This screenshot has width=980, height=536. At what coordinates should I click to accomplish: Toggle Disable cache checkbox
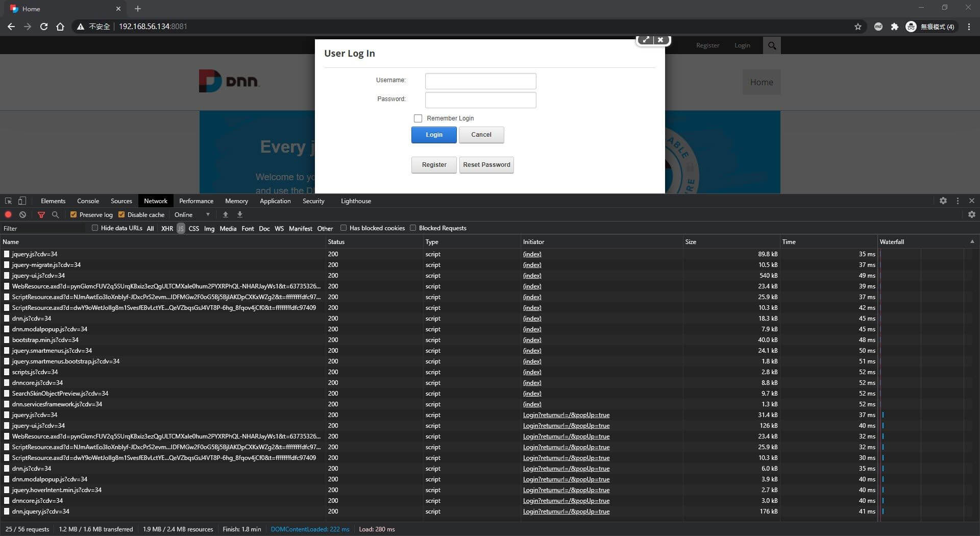(x=121, y=215)
